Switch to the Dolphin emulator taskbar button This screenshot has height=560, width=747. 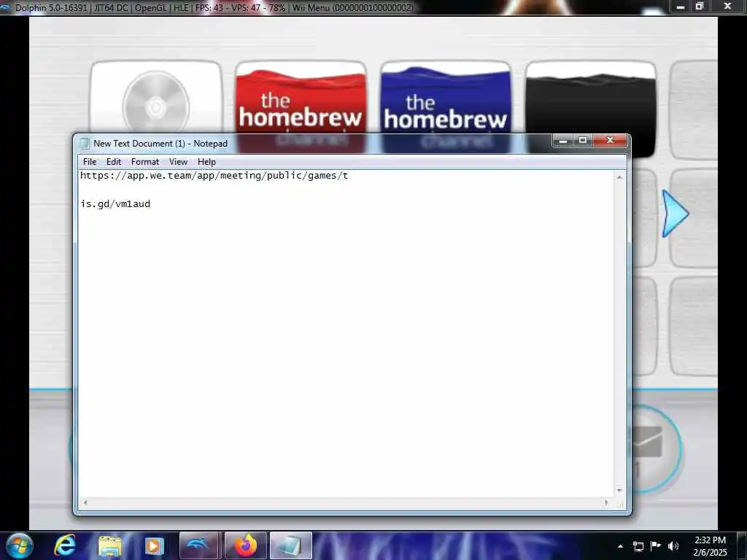coord(198,545)
